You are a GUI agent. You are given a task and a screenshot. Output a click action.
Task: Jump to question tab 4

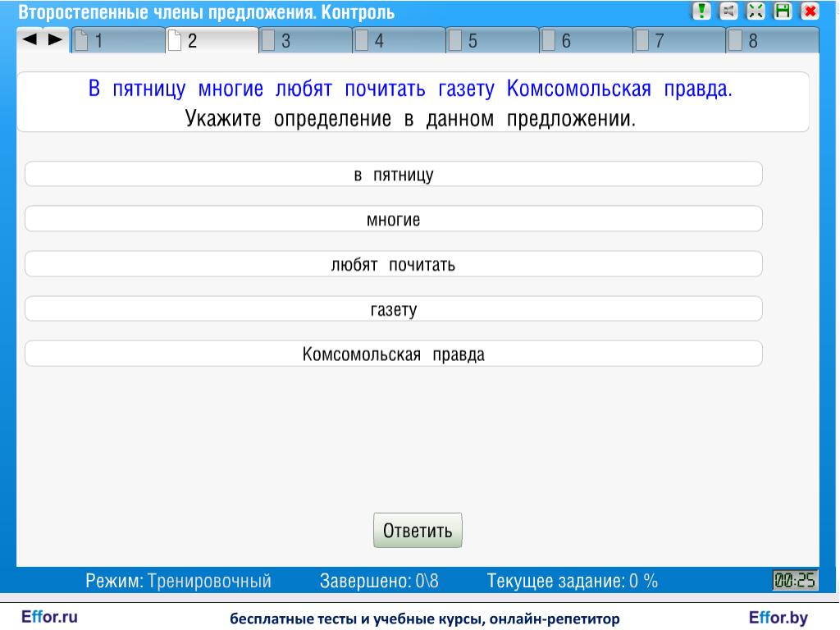click(399, 40)
